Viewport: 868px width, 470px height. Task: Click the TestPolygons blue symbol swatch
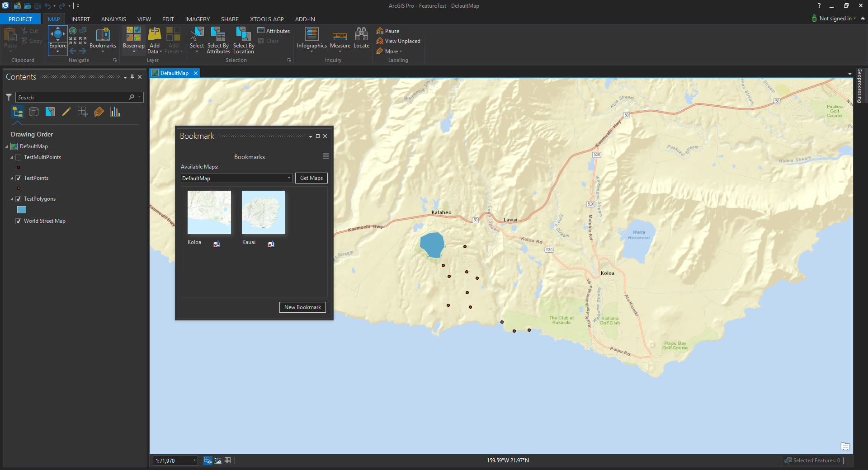[22, 210]
